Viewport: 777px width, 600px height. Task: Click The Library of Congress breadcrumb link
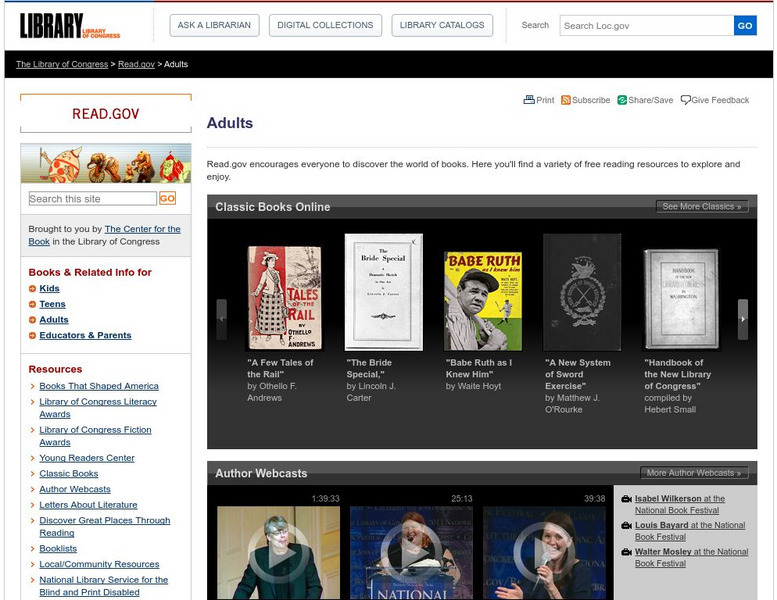[x=62, y=64]
